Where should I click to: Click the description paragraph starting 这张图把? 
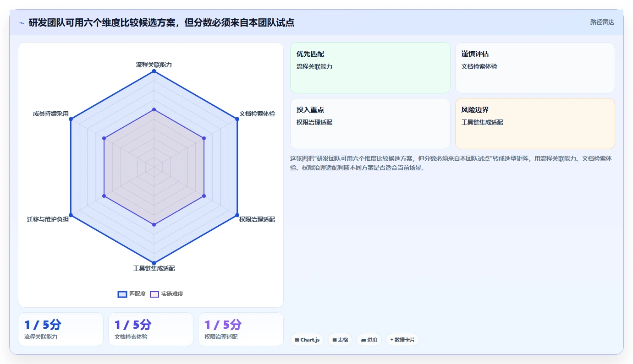pos(451,163)
